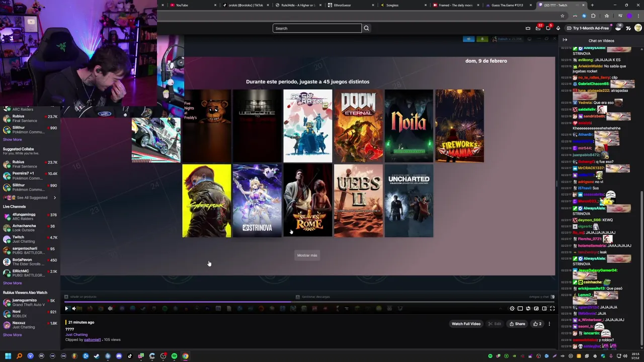Like the clip with thumbs-up button

point(537,324)
